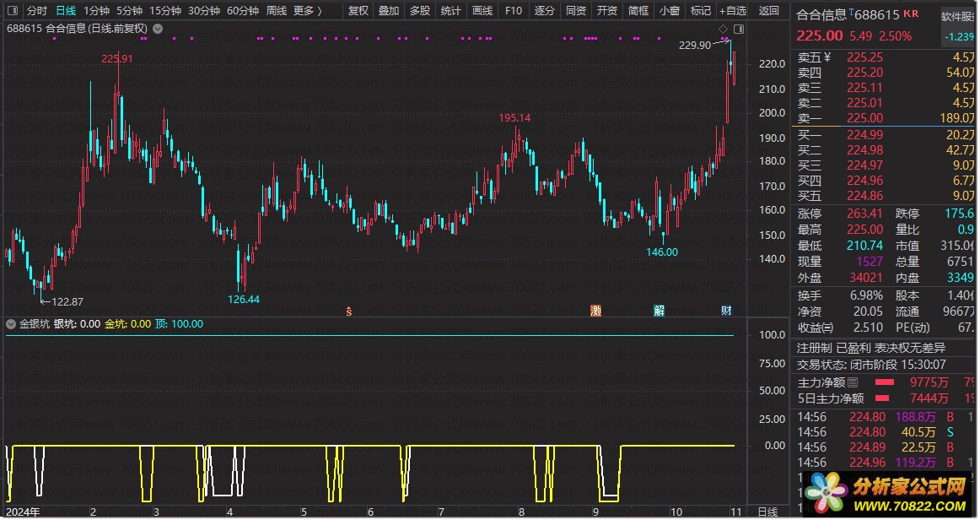Select 15分钟 chart period
The height and width of the screenshot is (520, 980).
[165, 11]
